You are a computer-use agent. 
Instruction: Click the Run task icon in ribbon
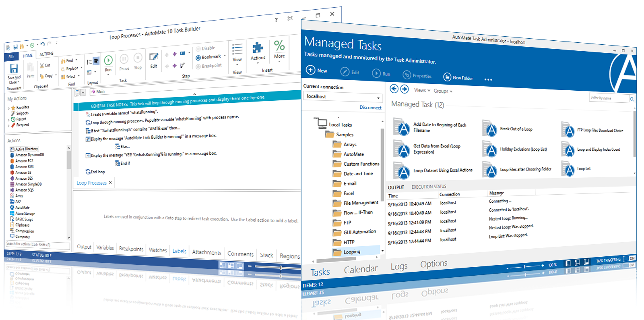click(108, 60)
